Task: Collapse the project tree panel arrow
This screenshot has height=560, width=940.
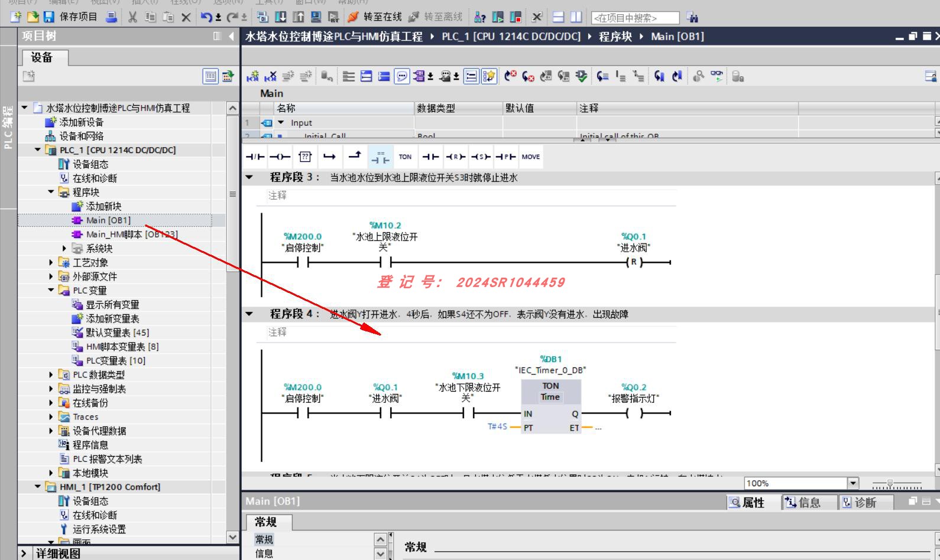Action: point(231,36)
